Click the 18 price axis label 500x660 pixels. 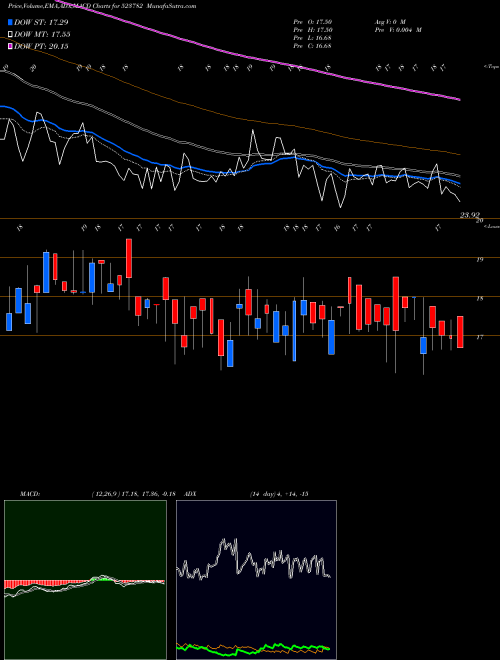click(479, 298)
